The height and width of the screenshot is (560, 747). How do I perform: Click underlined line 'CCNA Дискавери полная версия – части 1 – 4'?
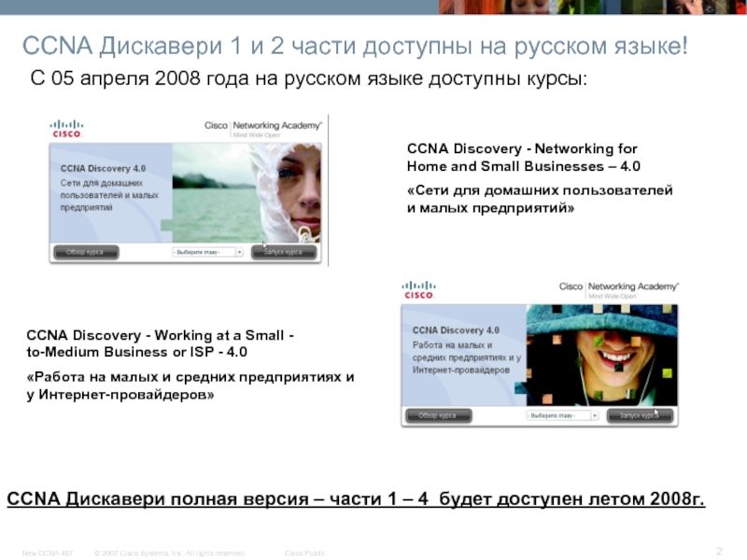coord(218,498)
